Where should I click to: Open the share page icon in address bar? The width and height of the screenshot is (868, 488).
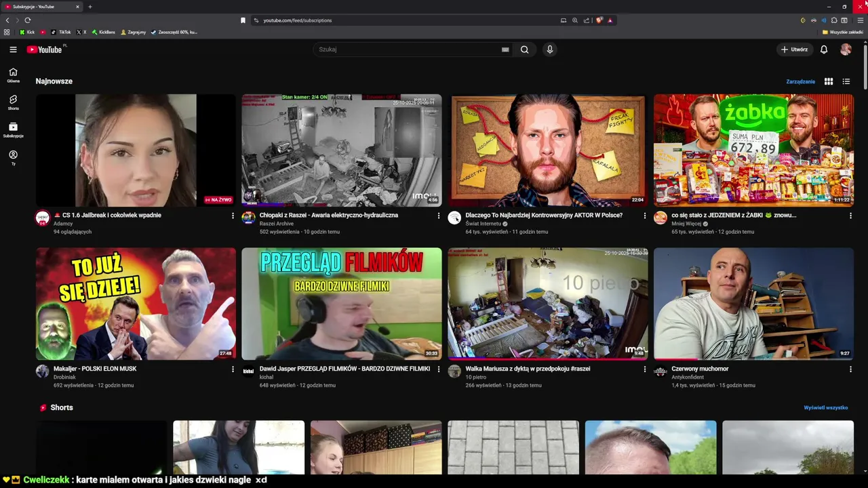click(586, 20)
